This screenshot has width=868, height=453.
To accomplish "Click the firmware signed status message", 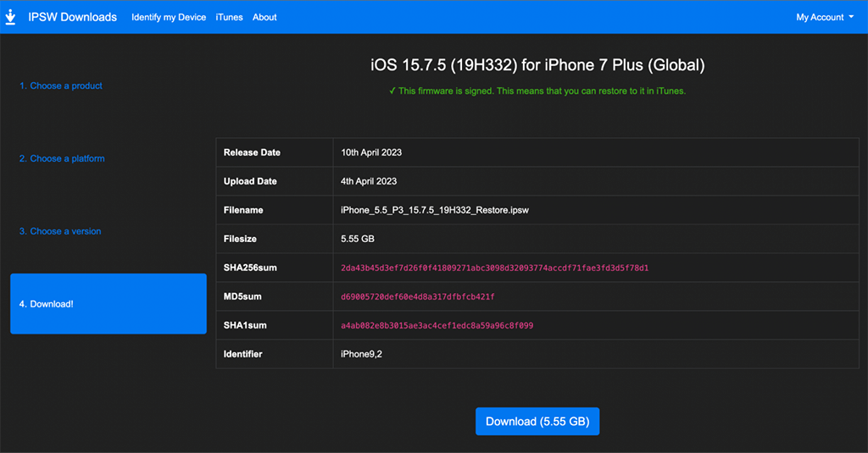I will click(x=537, y=91).
